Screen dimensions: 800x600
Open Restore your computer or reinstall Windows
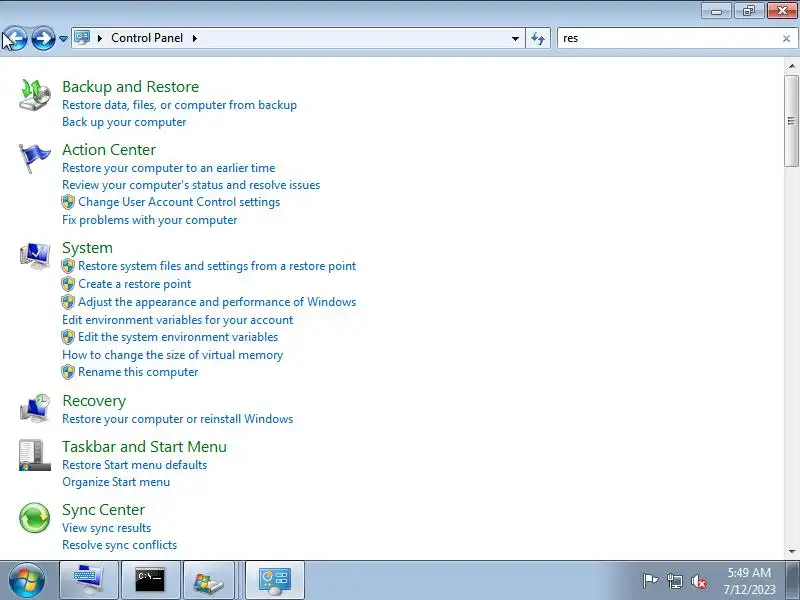click(178, 419)
